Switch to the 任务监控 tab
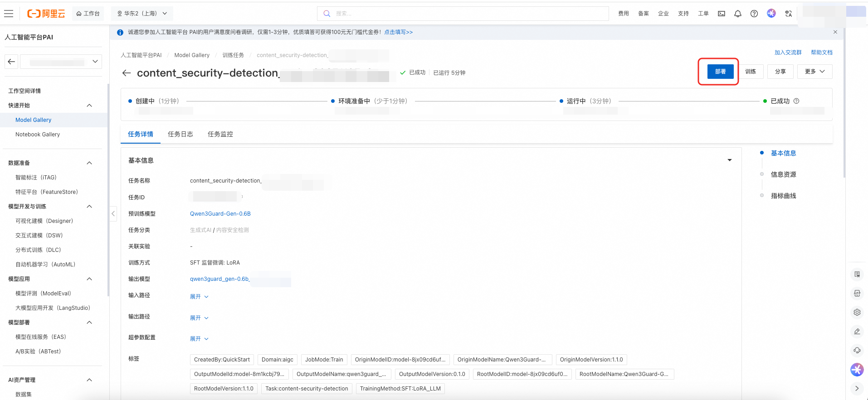Image resolution: width=868 pixels, height=400 pixels. [220, 134]
